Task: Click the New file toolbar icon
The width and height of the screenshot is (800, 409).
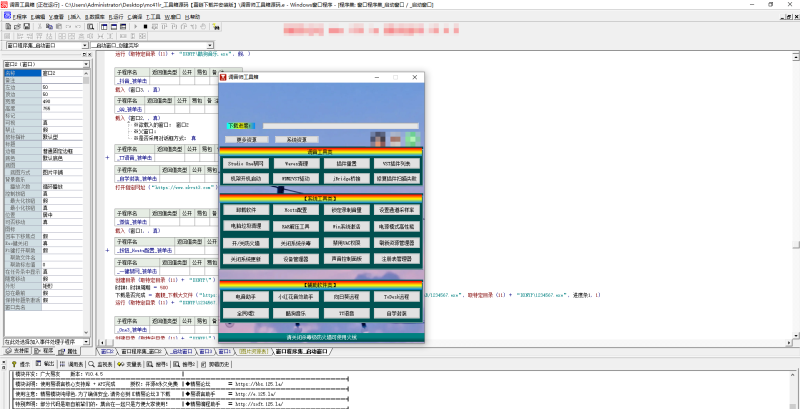Action: (x=8, y=26)
